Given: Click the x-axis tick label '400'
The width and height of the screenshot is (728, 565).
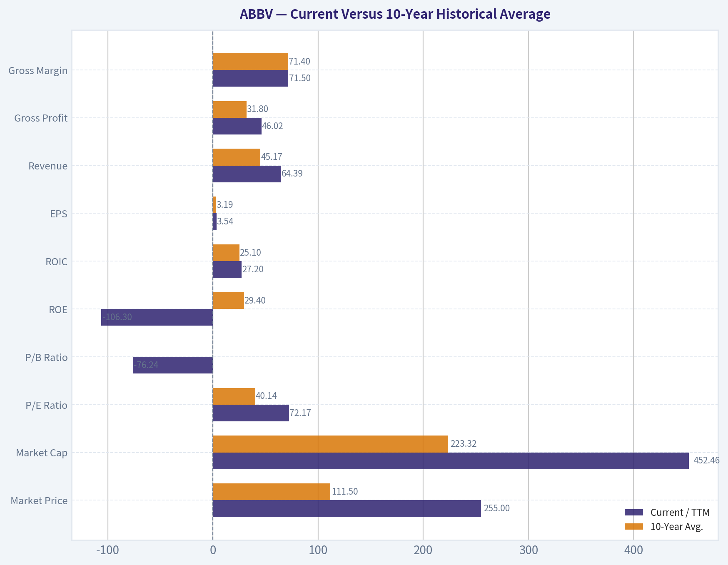Looking at the screenshot, I should pos(633,550).
